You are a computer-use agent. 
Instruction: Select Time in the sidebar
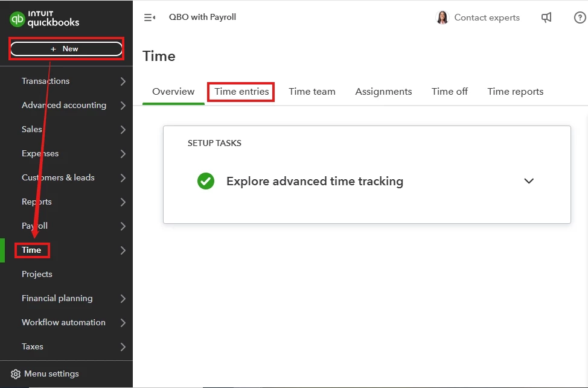coord(31,250)
